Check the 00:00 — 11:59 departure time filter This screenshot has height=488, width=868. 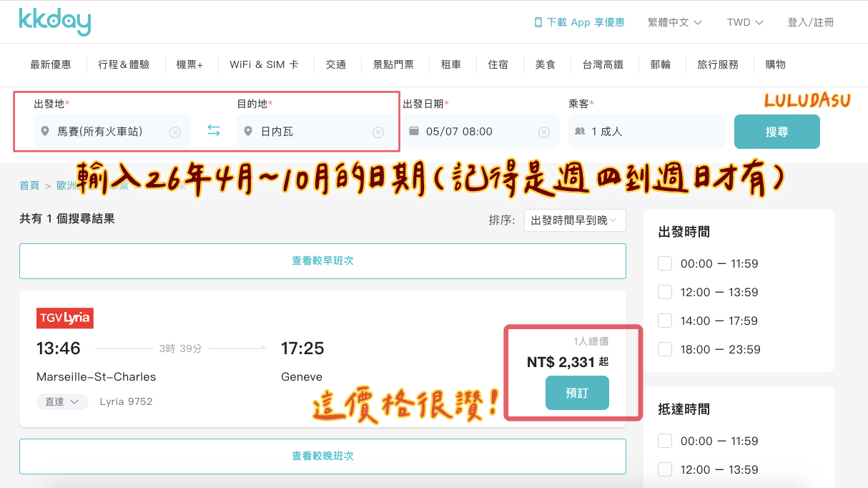point(665,263)
